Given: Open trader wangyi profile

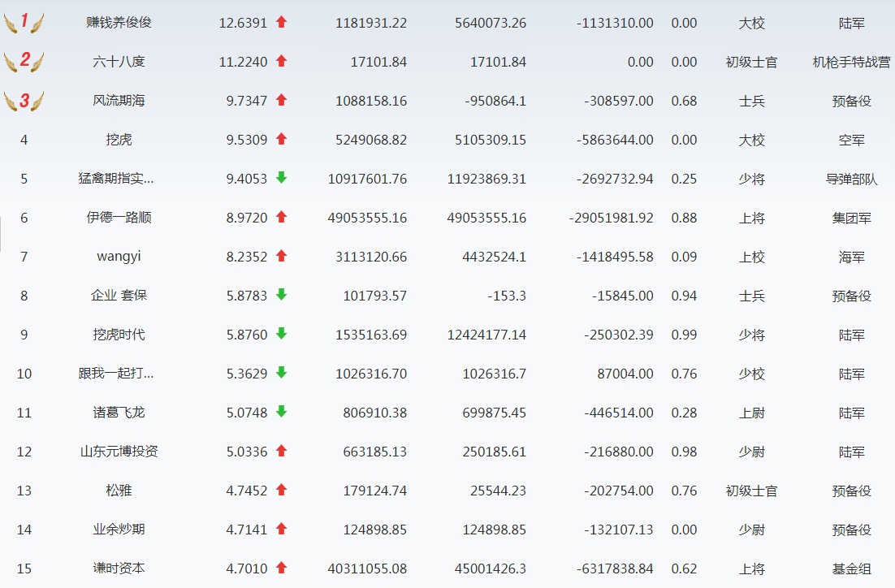Looking at the screenshot, I should (119, 257).
